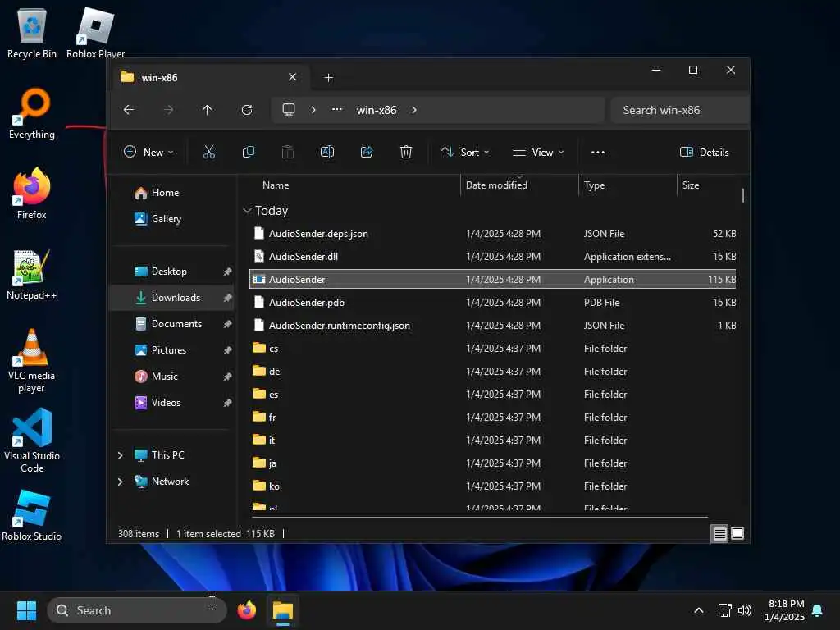Toggle pin on Documents quick access
The image size is (840, 630).
[228, 324]
